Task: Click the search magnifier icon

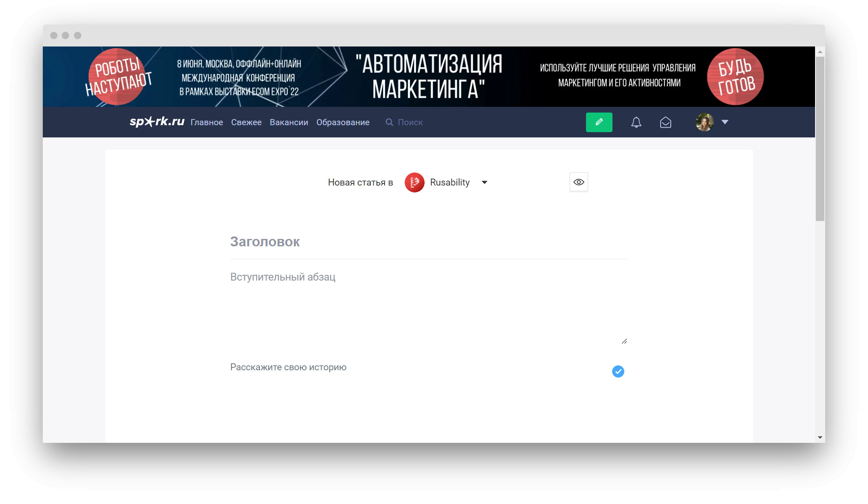Action: coord(389,122)
